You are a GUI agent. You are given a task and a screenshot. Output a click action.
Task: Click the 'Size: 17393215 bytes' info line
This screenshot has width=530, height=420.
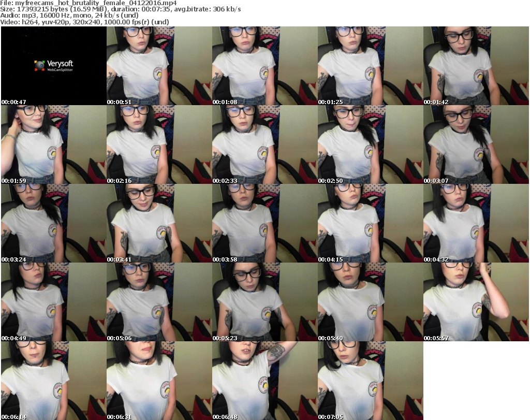[120, 9]
